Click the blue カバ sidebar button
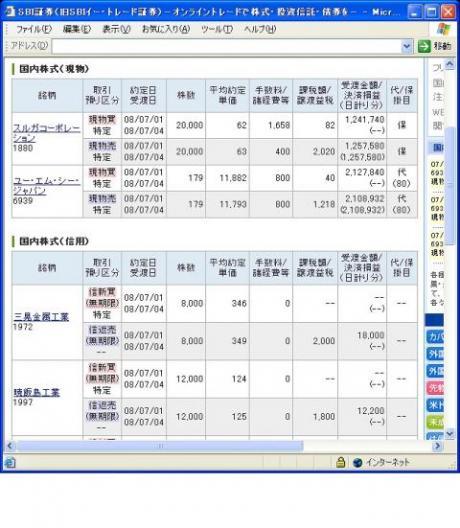Viewport: 460px width, 528px height. click(435, 337)
